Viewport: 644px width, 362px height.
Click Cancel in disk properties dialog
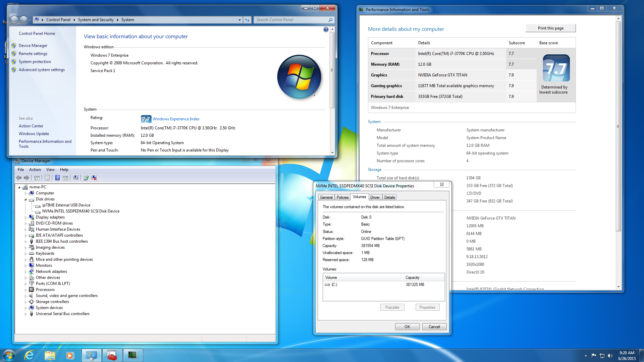434,327
